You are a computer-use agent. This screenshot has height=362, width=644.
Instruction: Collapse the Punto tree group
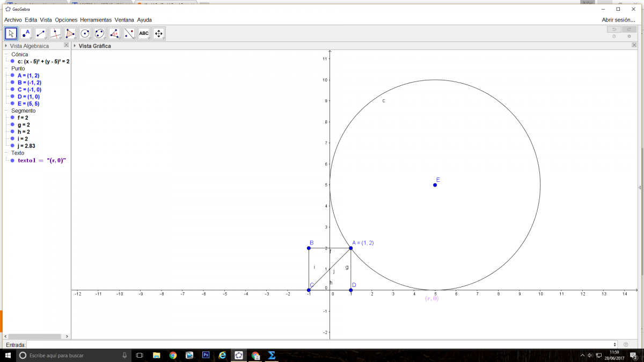[6, 69]
